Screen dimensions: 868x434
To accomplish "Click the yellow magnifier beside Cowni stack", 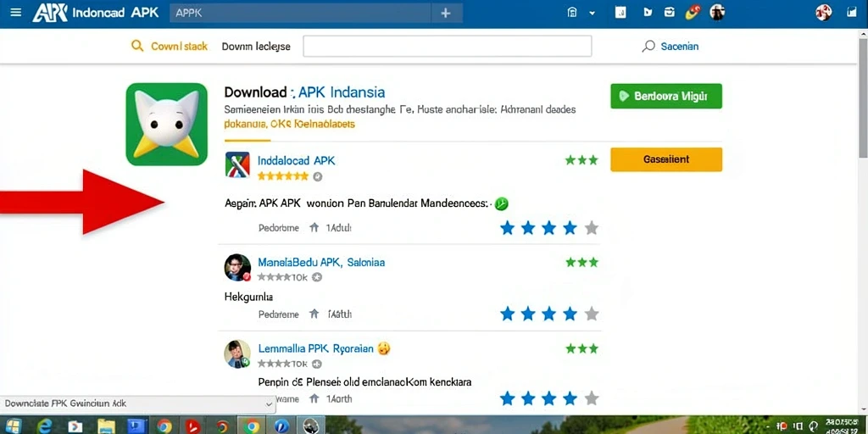I will click(x=137, y=46).
